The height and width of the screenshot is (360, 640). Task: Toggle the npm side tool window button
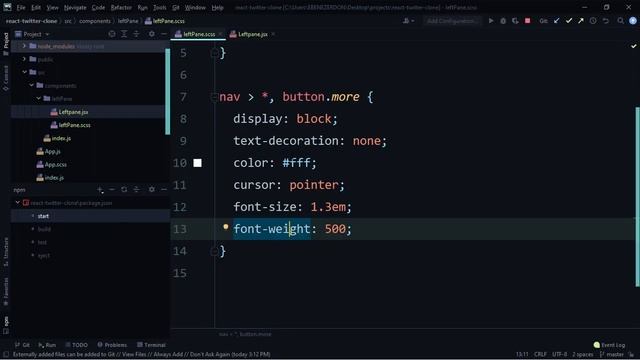[6, 324]
